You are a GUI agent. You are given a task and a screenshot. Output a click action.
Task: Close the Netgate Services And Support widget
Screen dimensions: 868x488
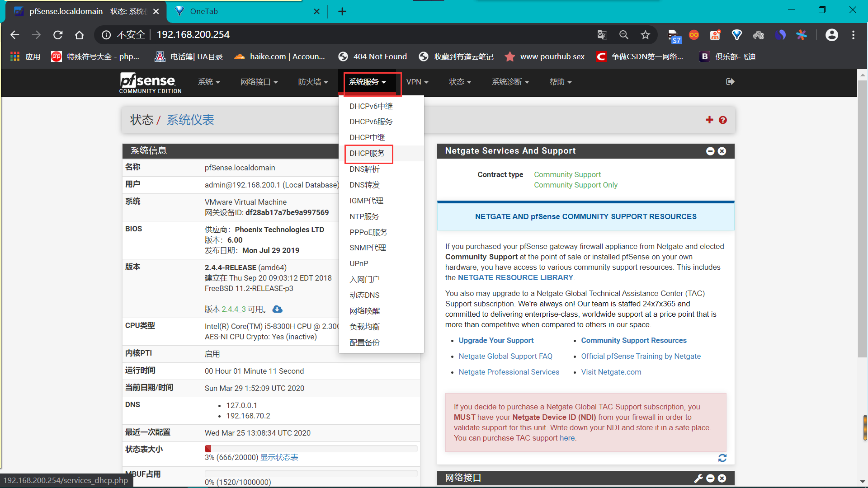[722, 151]
